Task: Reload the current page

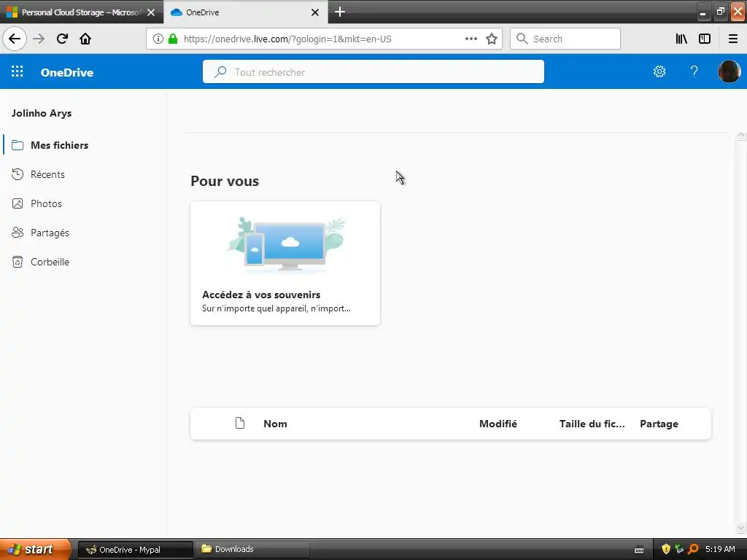Action: click(62, 39)
